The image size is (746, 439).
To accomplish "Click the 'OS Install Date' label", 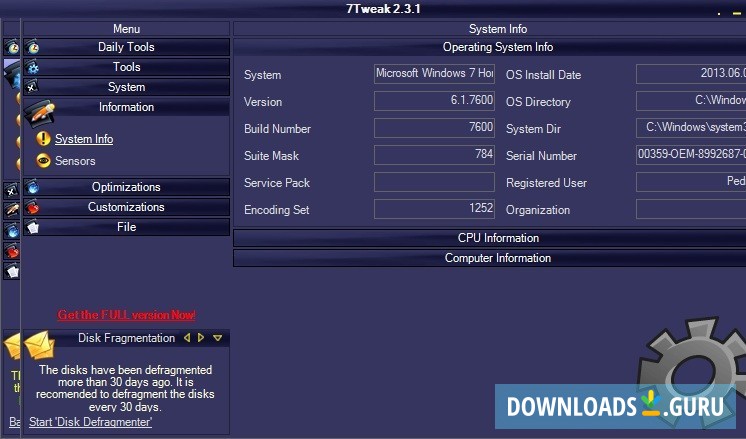I will click(543, 75).
